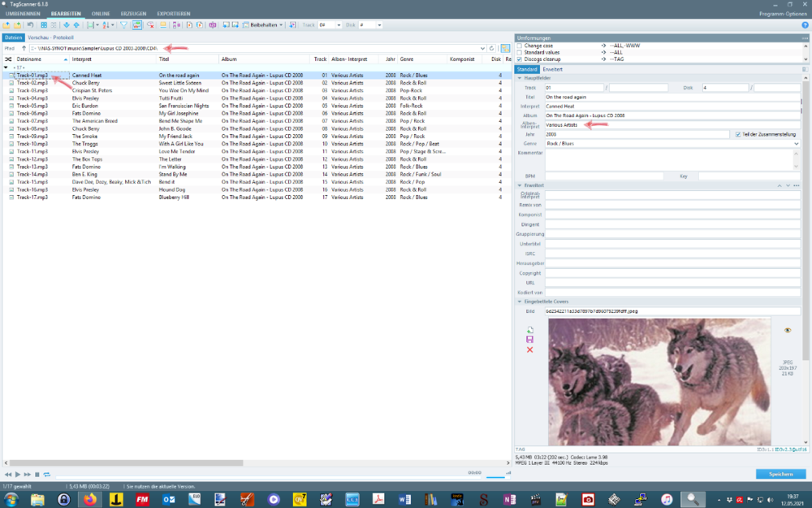Add a new cover via the green import icon
Viewport: 812px width, 508px height.
click(530, 330)
